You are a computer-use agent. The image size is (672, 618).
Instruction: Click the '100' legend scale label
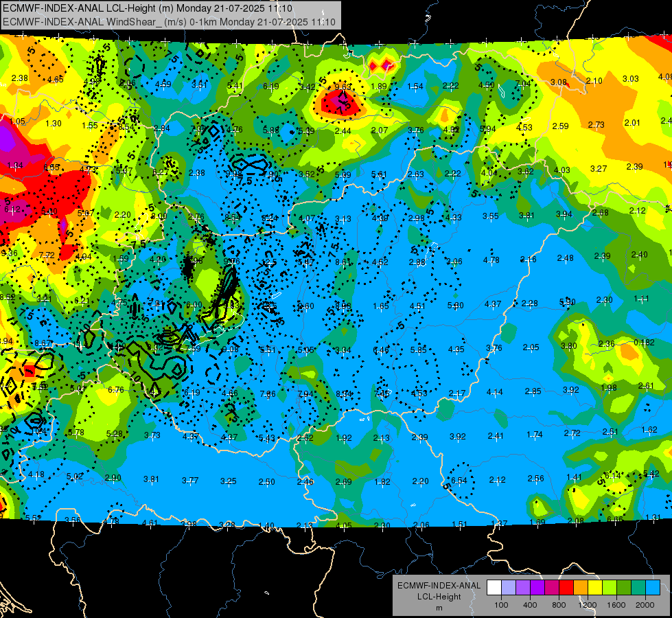point(501,605)
